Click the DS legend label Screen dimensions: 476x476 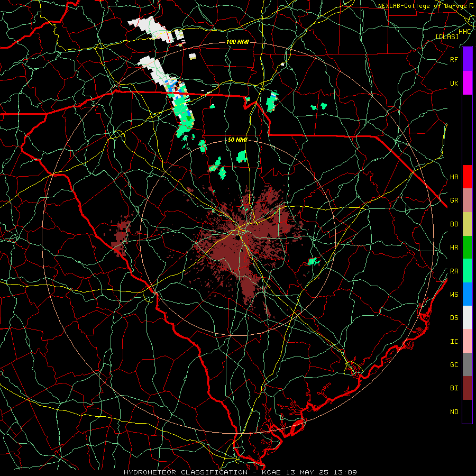[x=454, y=317]
